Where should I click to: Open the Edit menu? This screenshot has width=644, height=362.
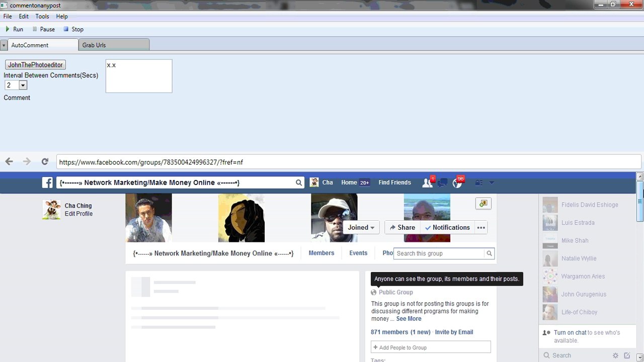(x=24, y=17)
